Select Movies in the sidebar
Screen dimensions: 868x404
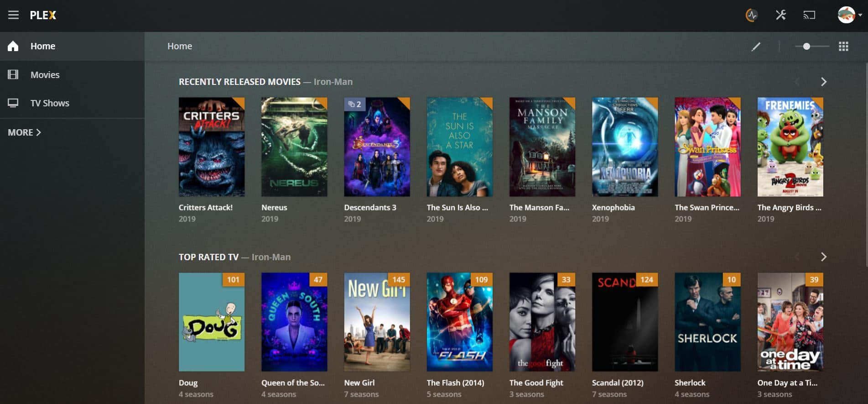coord(72,75)
